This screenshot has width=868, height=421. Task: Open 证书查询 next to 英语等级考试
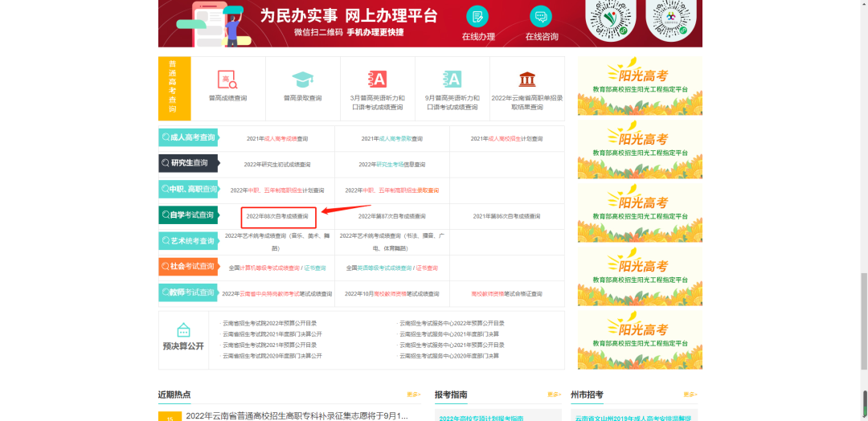coord(428,268)
